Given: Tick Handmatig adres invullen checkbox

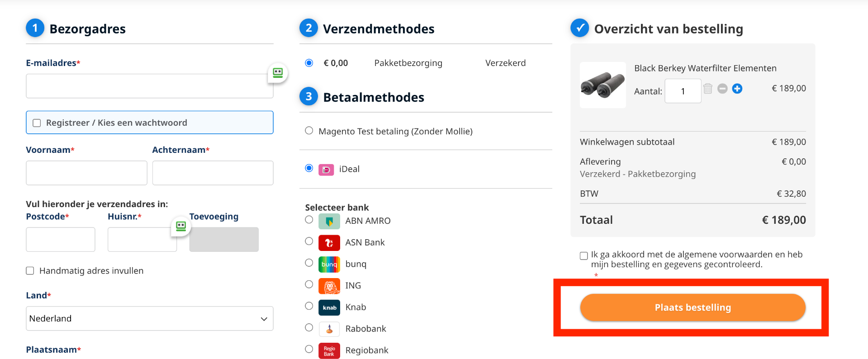Looking at the screenshot, I should pos(30,271).
